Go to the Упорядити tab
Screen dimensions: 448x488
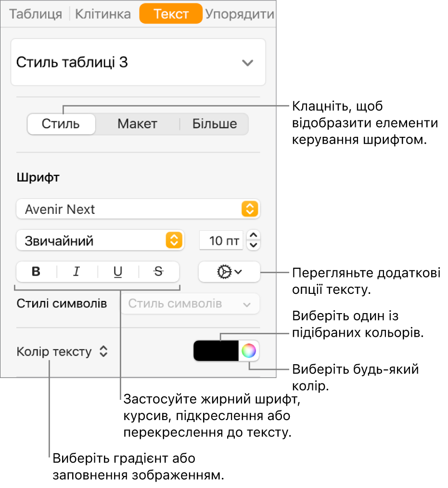pos(239,14)
